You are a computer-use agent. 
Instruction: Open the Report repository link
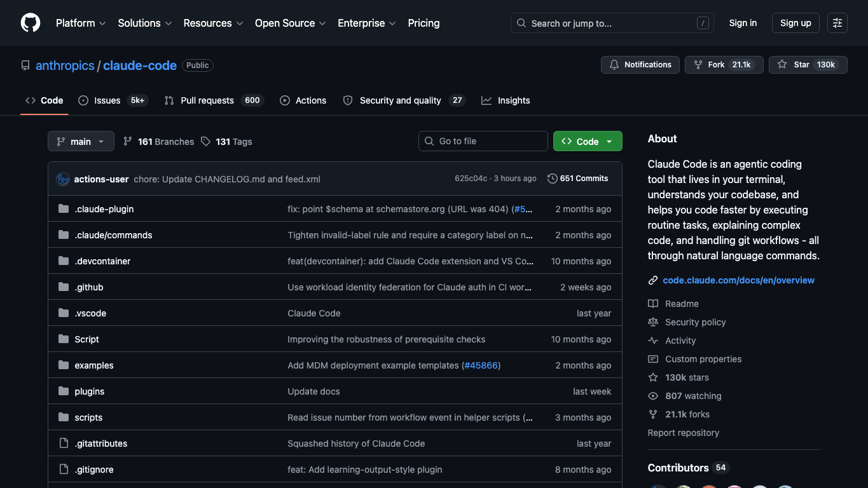[684, 433]
